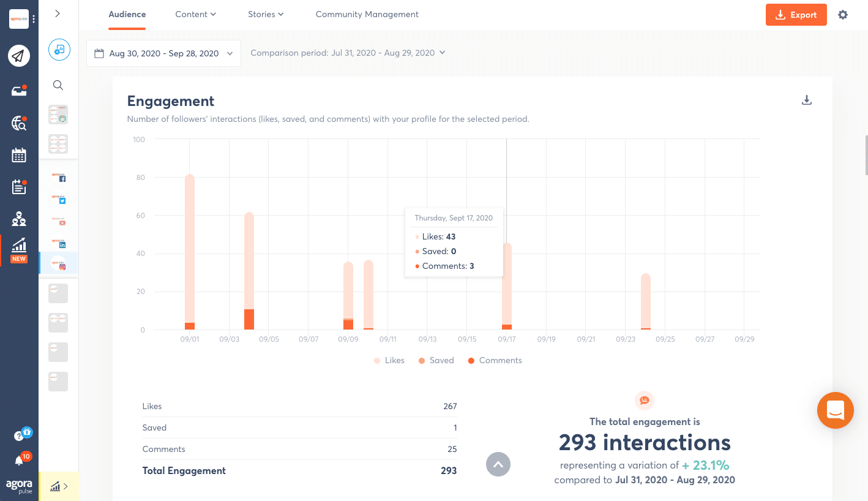
Task: Switch to Community Management tab
Action: 367,14
